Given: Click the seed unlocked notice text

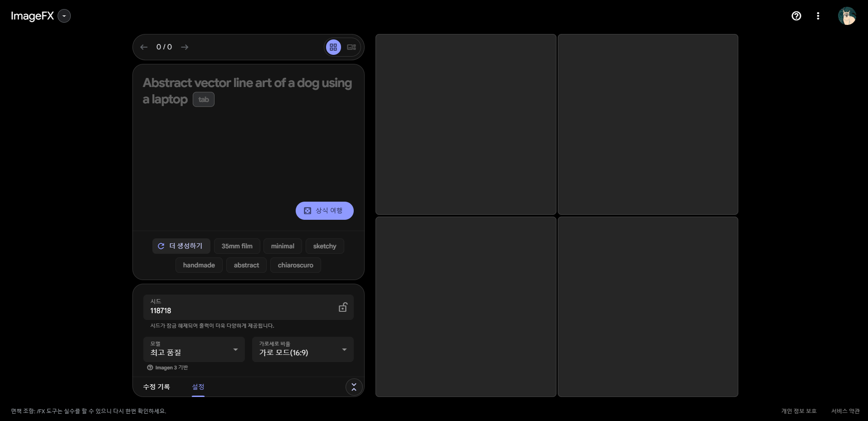Looking at the screenshot, I should pos(212,326).
